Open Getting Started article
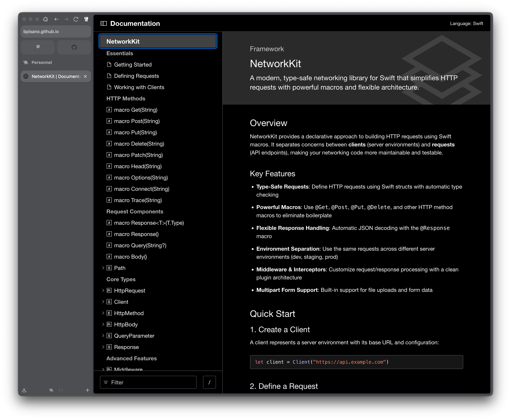This screenshot has width=511, height=420. [133, 65]
